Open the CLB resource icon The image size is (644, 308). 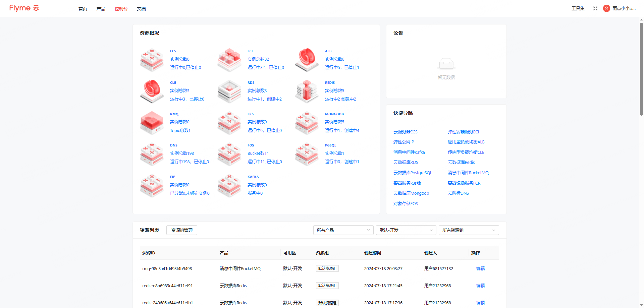[x=152, y=91]
